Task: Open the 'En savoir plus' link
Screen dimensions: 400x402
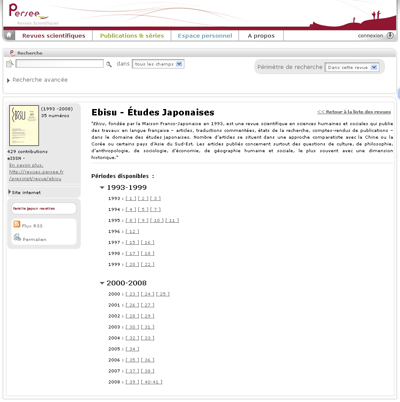Action: [26, 165]
